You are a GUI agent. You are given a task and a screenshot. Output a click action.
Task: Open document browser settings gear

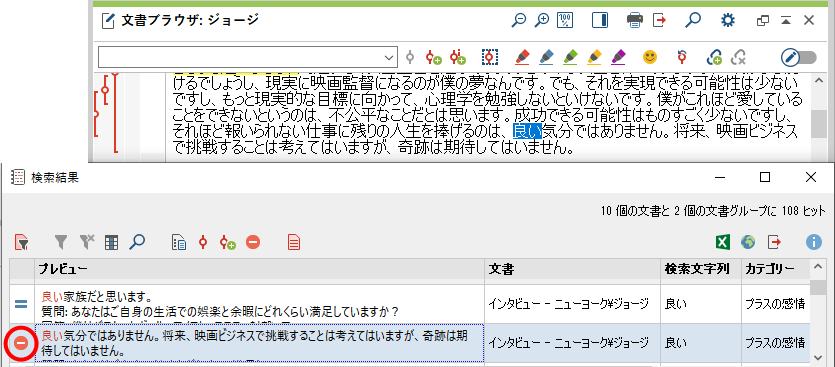tap(727, 20)
